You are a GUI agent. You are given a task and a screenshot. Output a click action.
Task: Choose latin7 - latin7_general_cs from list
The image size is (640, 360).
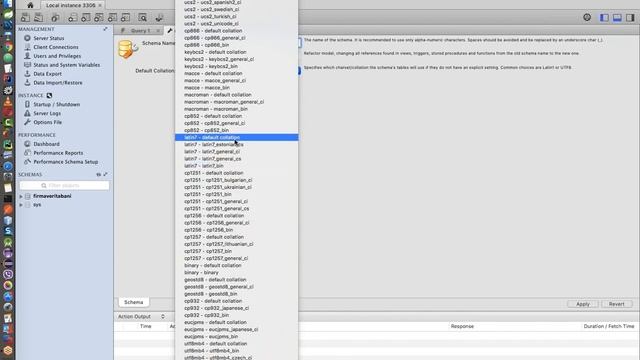(237, 159)
